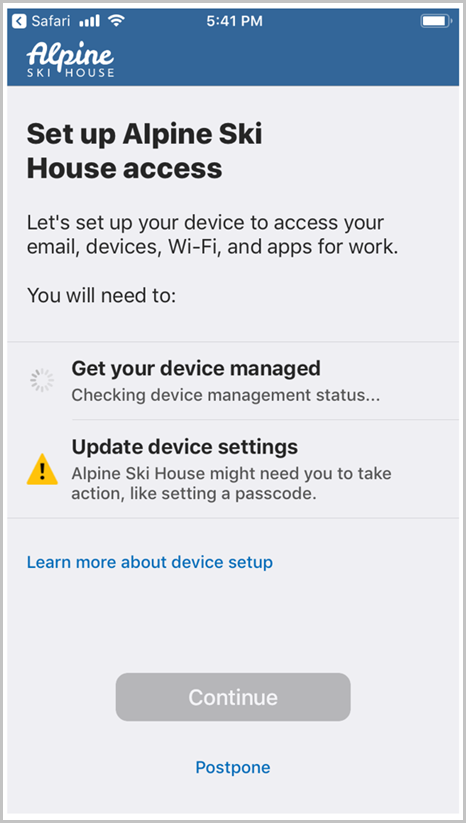
Task: Tap the Alpine Ski House logo
Action: click(x=70, y=59)
